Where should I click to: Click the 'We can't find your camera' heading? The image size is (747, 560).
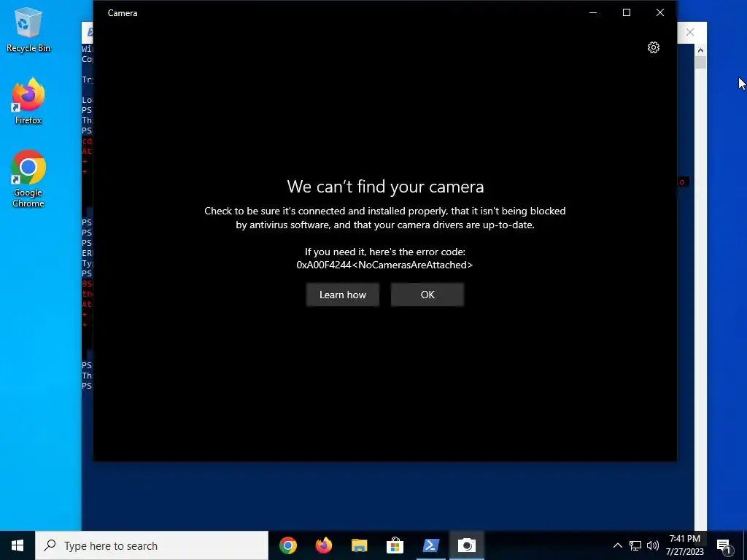click(x=385, y=187)
